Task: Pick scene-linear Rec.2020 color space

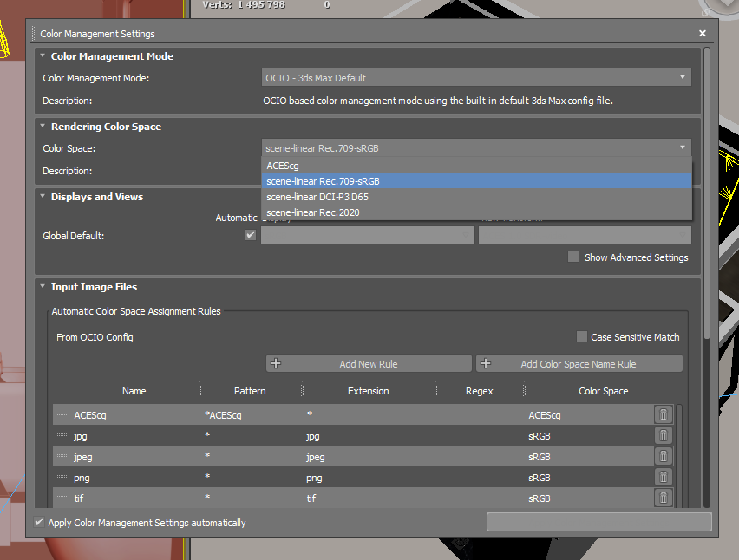Action: pyautogui.click(x=476, y=212)
